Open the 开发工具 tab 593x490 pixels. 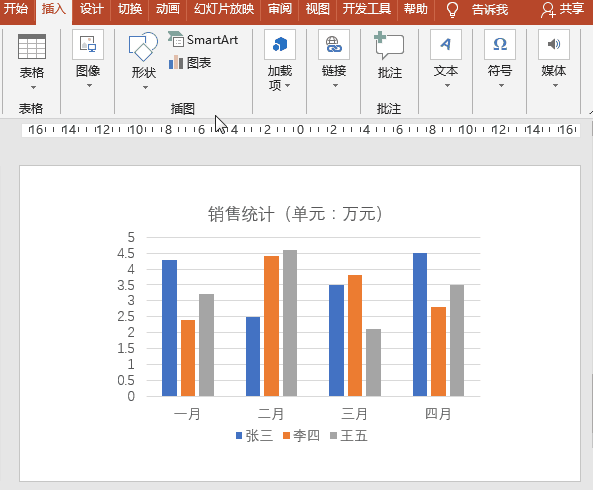[367, 8]
